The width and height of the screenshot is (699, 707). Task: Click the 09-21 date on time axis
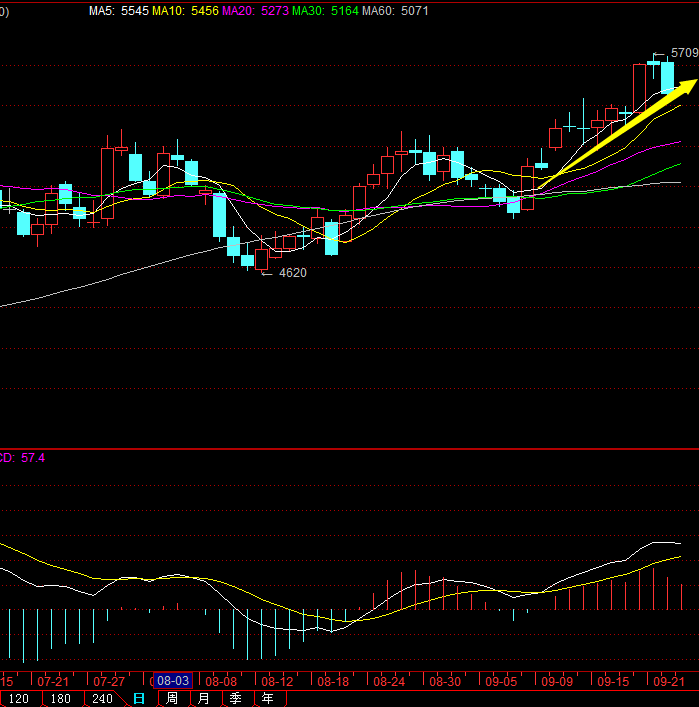(669, 680)
